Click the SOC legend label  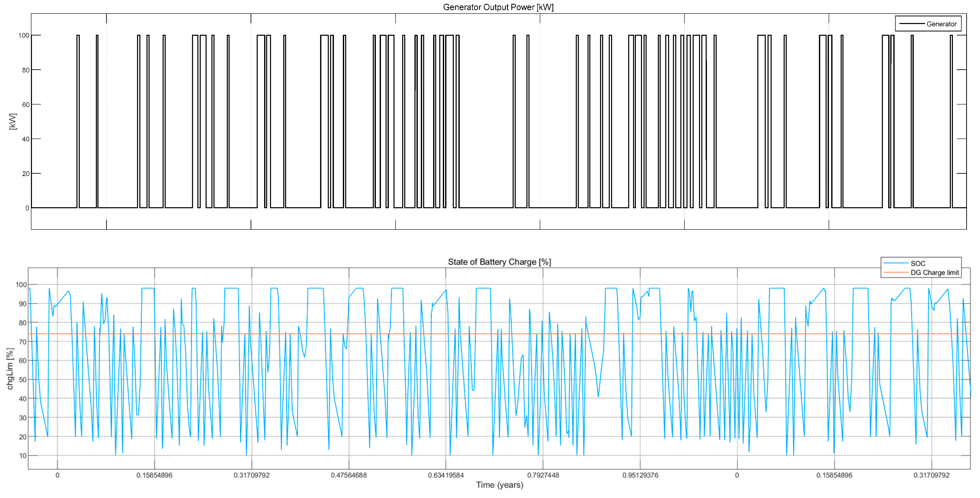pos(918,263)
